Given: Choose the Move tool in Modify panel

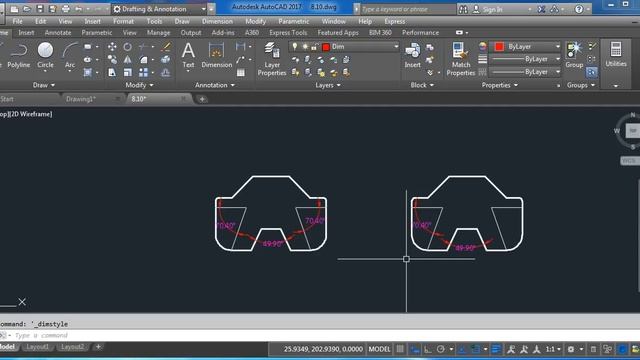Looking at the screenshot, I should 112,47.
